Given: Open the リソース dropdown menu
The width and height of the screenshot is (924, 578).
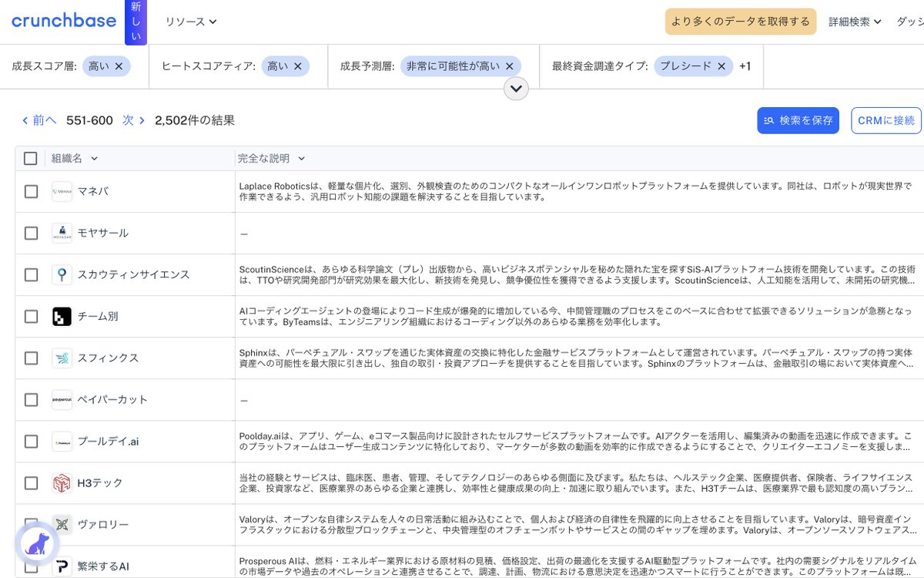Looking at the screenshot, I should tap(191, 22).
